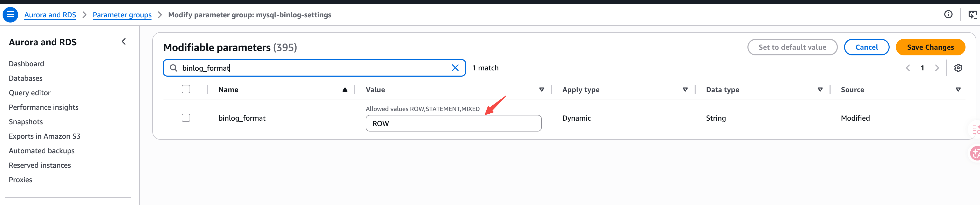This screenshot has width=980, height=205.
Task: Click the Aurora and RDS sidebar title
Action: [43, 42]
